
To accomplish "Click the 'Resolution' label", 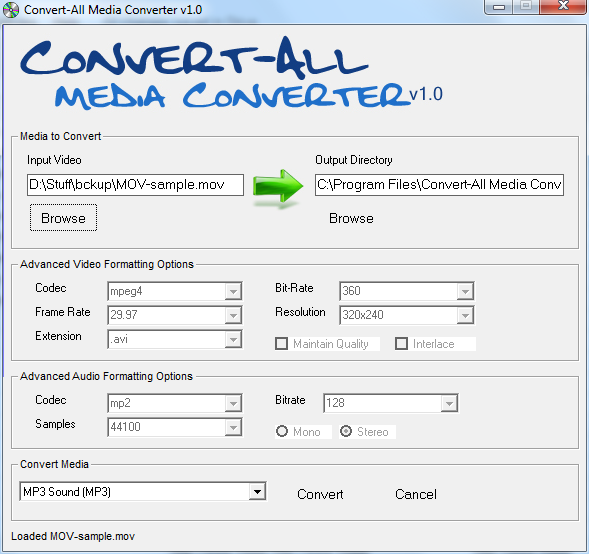I will click(x=300, y=312).
